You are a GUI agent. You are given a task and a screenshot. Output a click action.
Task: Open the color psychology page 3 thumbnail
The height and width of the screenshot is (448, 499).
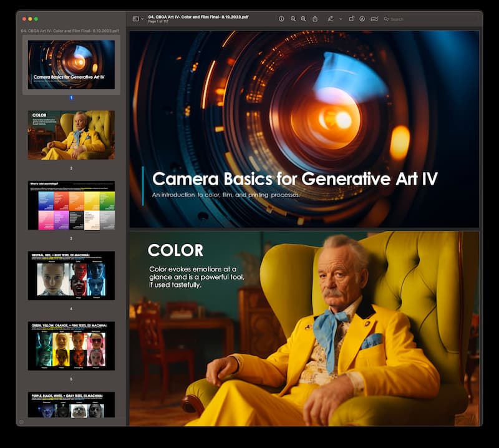[x=71, y=205]
